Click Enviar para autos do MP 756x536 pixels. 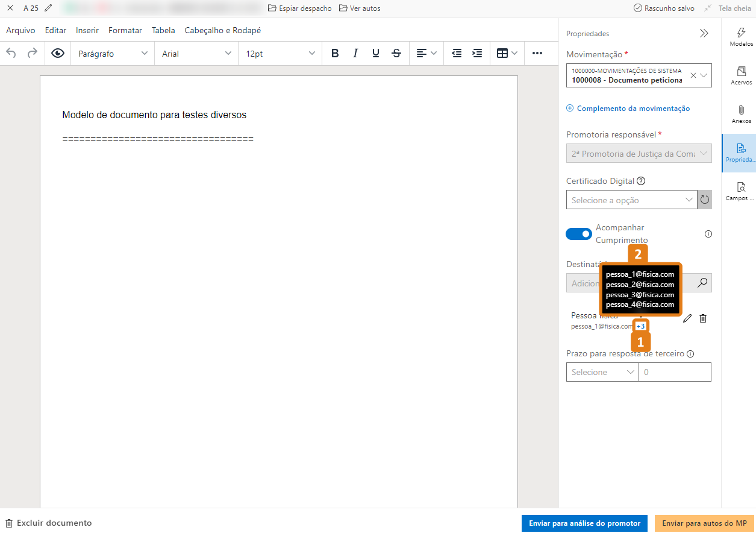(704, 523)
